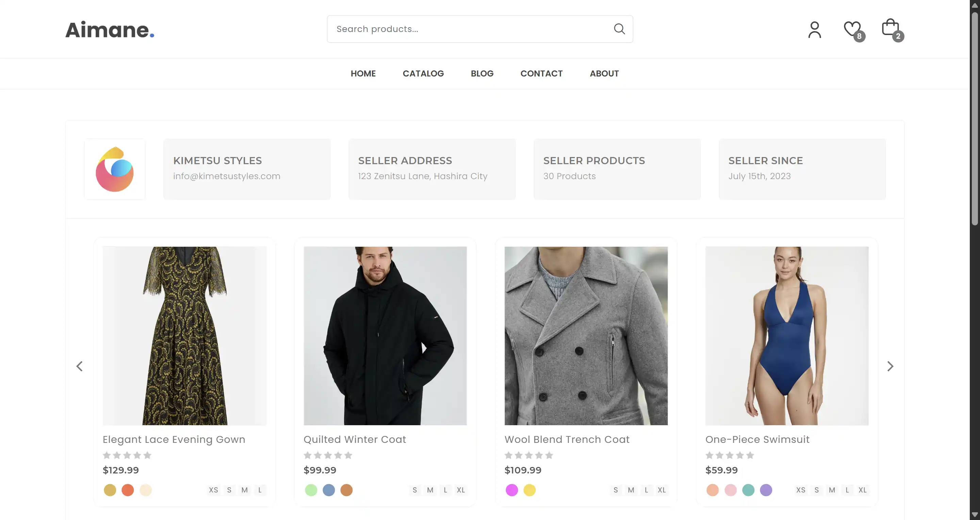The image size is (980, 520).
Task: Pick the magenta color for Wool Blend Trench Coat
Action: 512,490
